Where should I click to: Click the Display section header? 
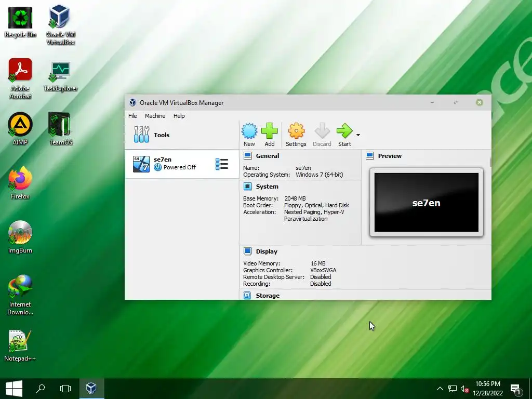click(267, 251)
